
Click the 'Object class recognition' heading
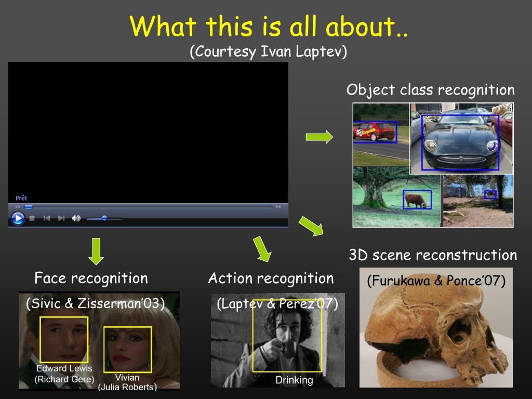pos(431,90)
